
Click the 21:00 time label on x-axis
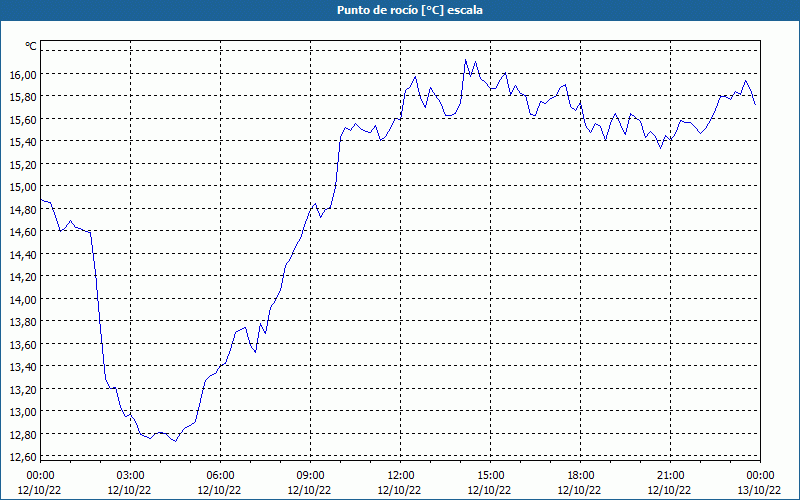(x=670, y=476)
